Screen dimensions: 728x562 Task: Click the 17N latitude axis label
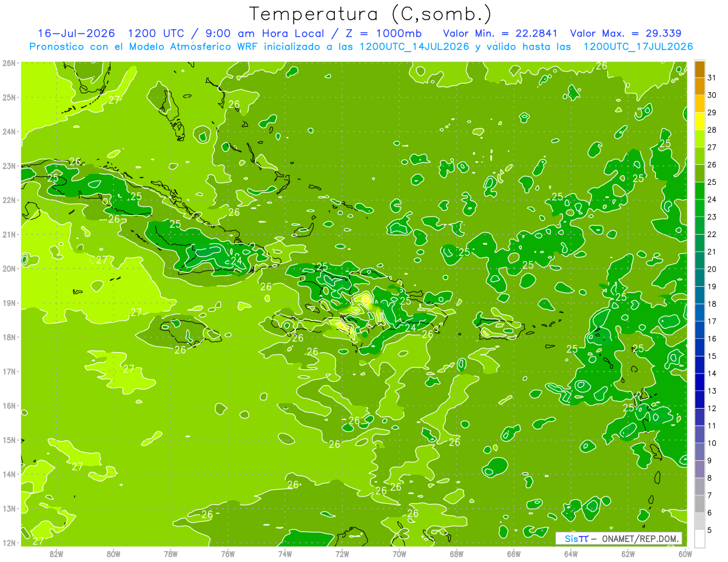(x=9, y=371)
